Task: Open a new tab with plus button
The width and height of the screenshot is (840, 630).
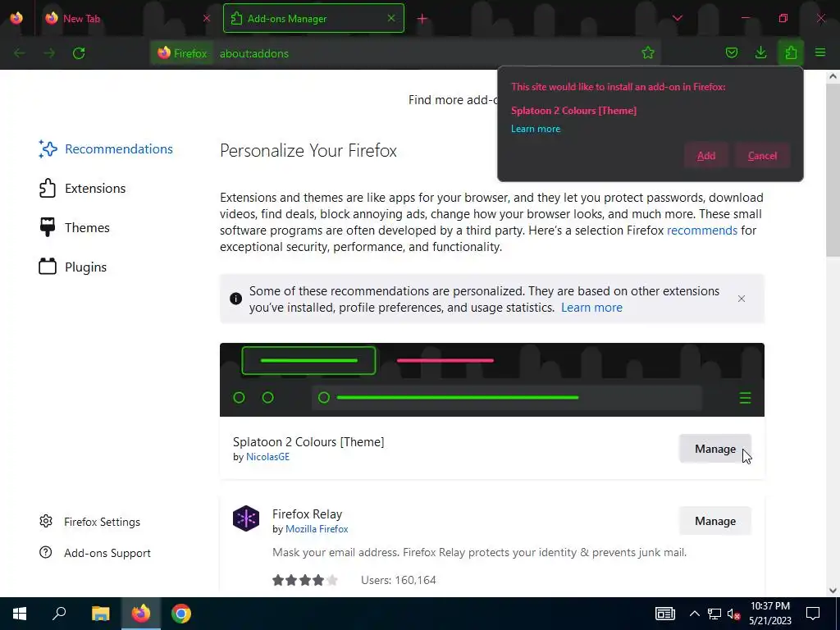Action: pos(422,19)
